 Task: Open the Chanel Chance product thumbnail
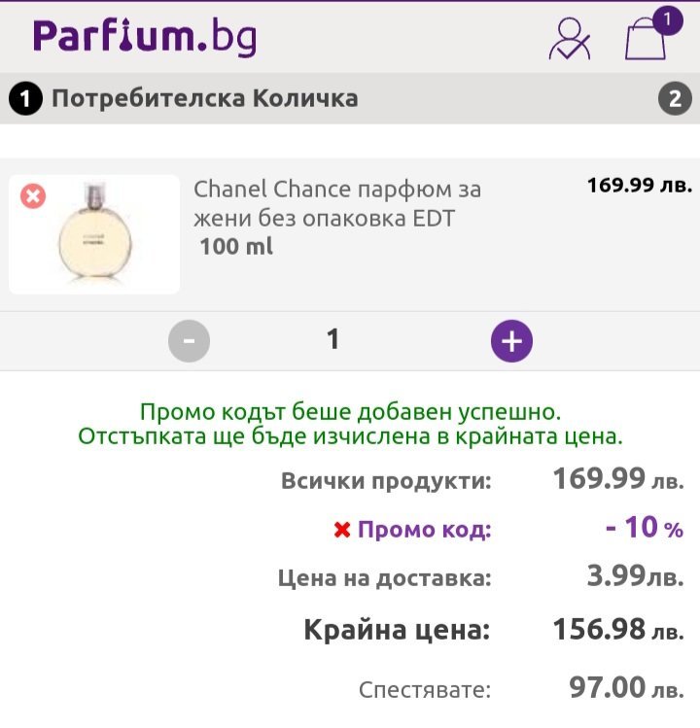(x=94, y=234)
